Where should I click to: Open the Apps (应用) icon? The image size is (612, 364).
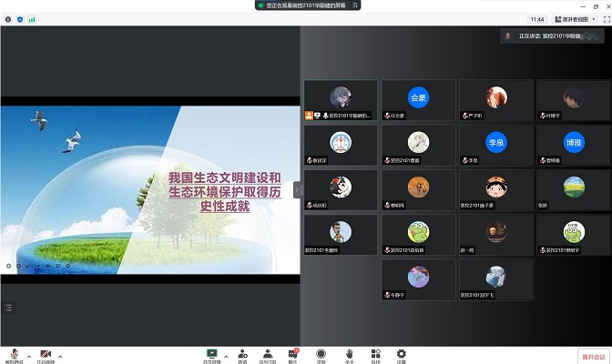pyautogui.click(x=375, y=354)
